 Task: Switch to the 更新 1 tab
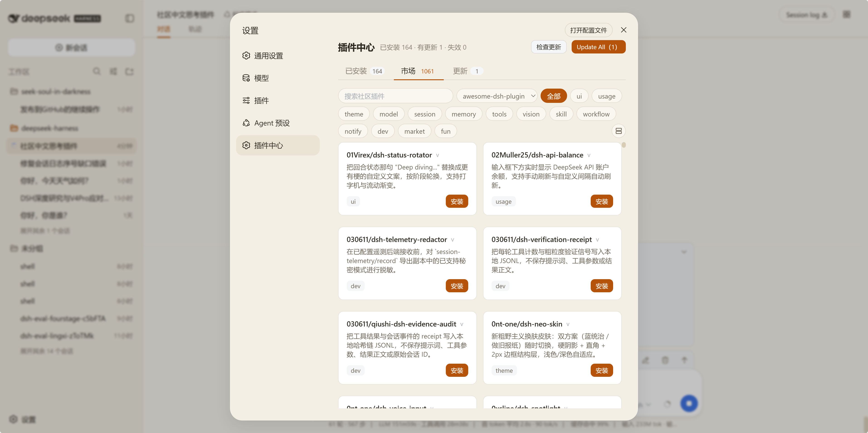(x=468, y=71)
